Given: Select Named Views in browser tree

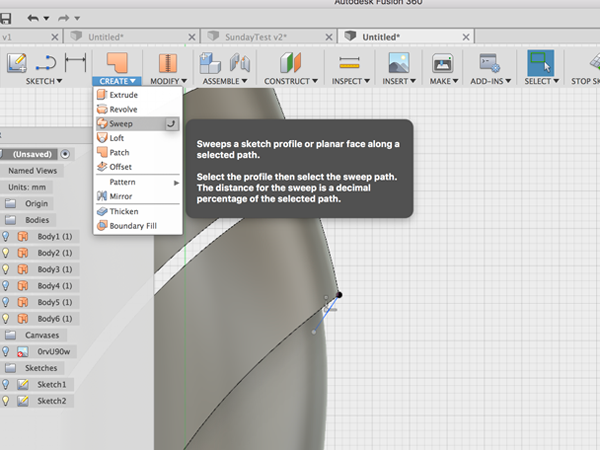Looking at the screenshot, I should (x=33, y=171).
